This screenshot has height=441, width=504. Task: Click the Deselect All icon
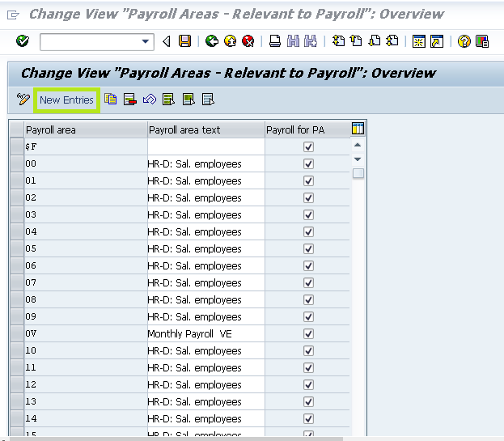point(208,100)
